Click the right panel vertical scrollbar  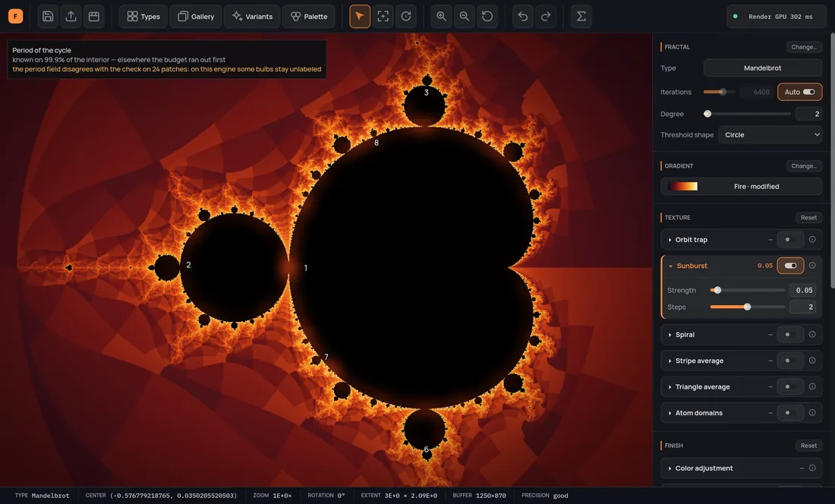tap(832, 159)
